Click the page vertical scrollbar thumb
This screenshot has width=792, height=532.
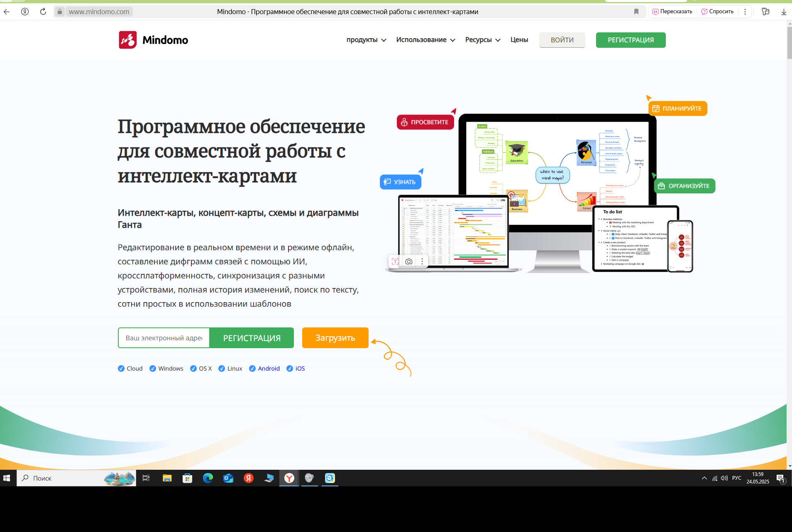pyautogui.click(x=789, y=41)
